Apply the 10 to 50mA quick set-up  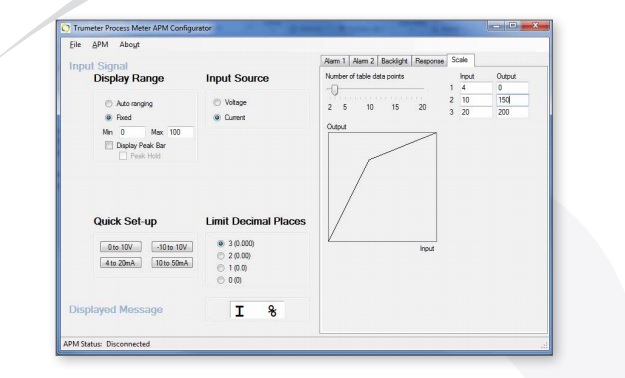(x=172, y=263)
